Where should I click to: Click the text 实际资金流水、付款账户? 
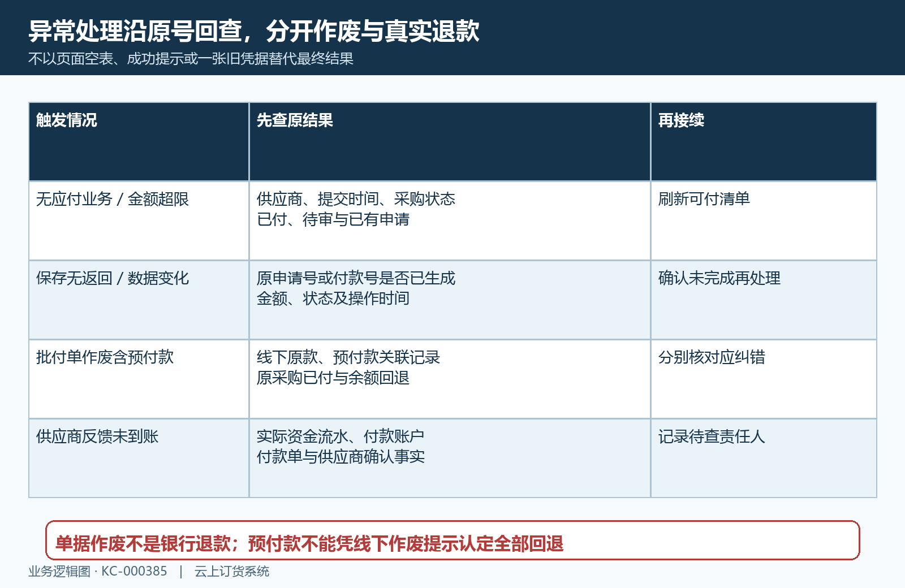coord(341,436)
